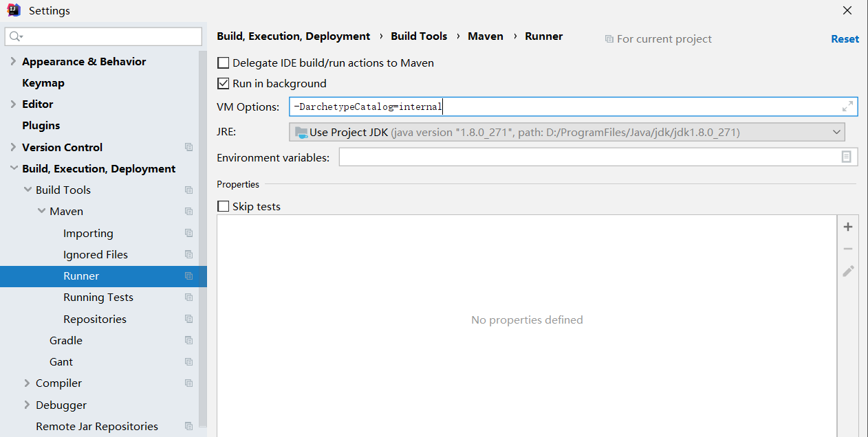Screen dimensions: 868x437
Task: Click project-level icon beside Runner
Action: click(188, 276)
